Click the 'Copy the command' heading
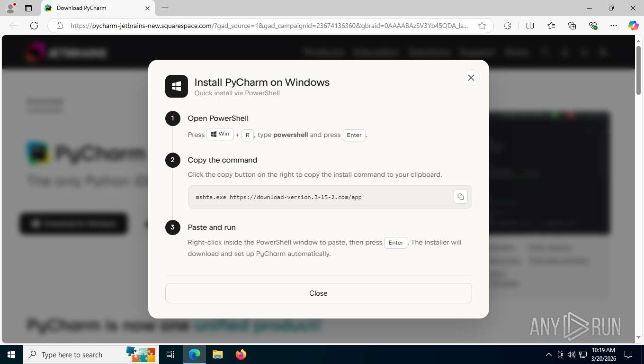The width and height of the screenshot is (644, 364). [x=223, y=160]
